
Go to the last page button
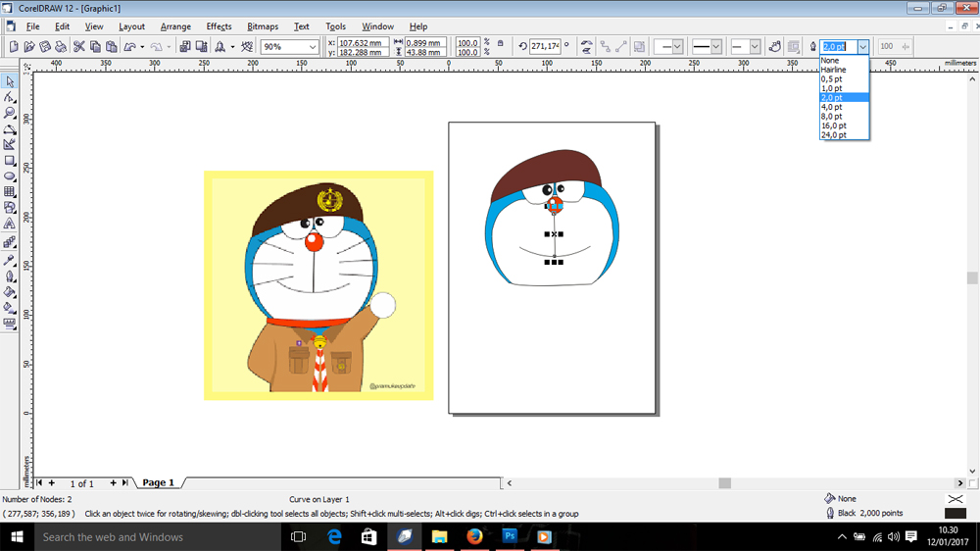[x=125, y=482]
